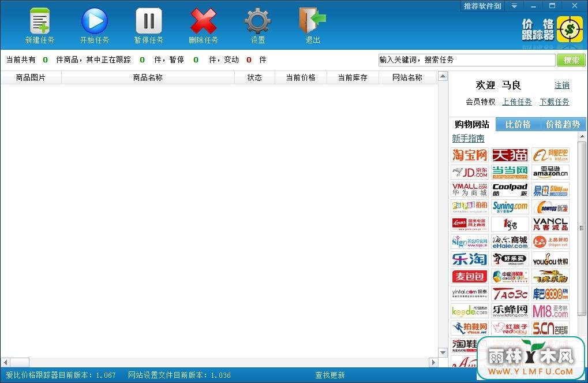Viewport: 588px width, 383px height.
Task: Open the VMALL 华为商城 logo
Action: [470, 189]
